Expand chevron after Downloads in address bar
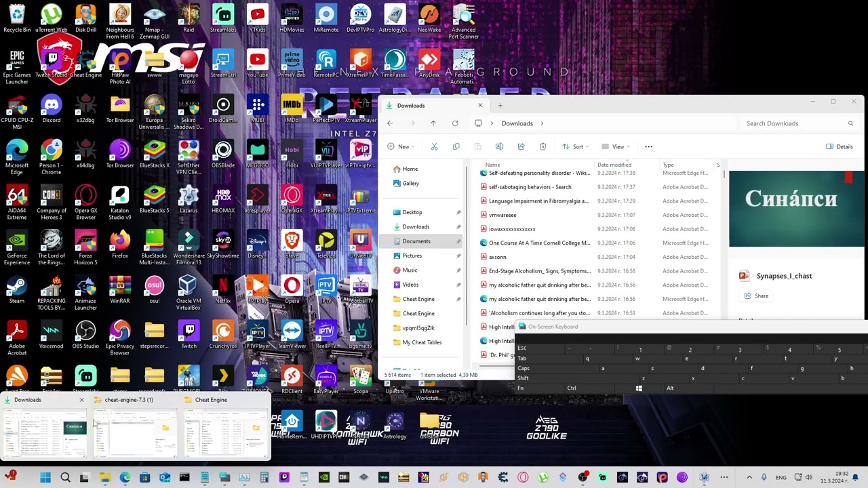The width and height of the screenshot is (868, 488). tap(542, 123)
